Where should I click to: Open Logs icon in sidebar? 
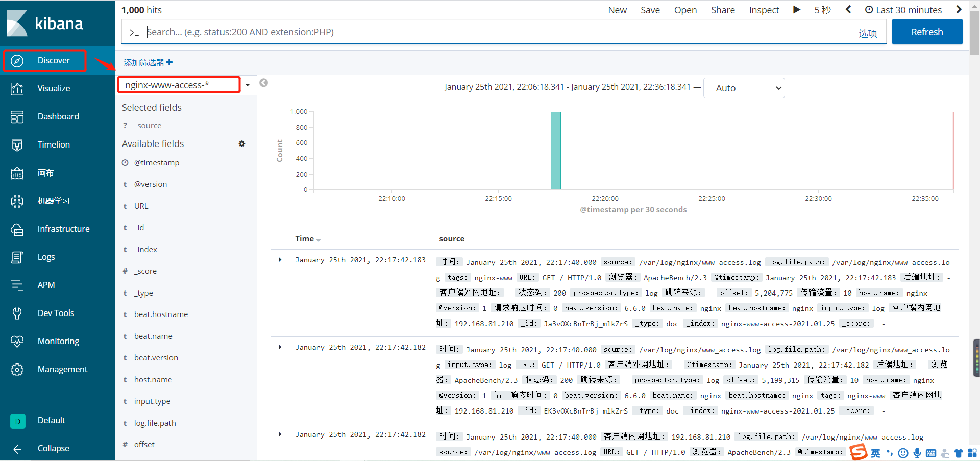pos(17,257)
